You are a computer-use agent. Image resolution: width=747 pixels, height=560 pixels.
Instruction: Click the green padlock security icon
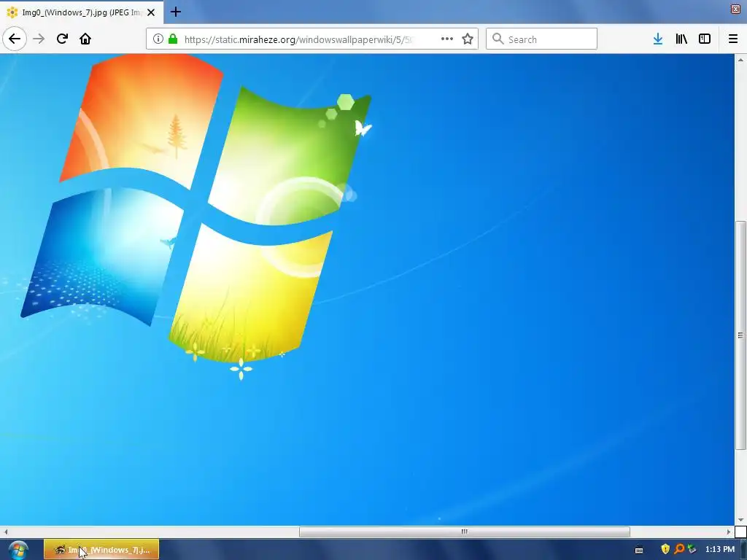coord(174,39)
